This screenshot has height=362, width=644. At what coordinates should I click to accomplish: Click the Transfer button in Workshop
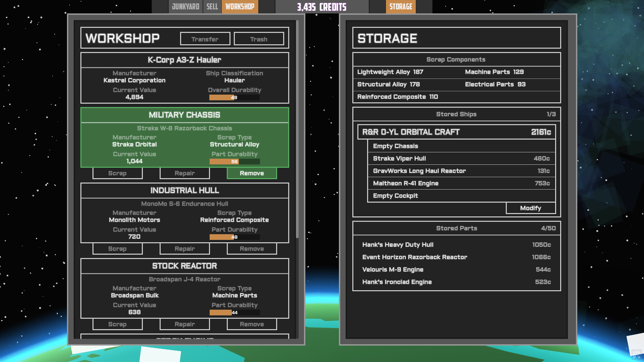pyautogui.click(x=205, y=39)
